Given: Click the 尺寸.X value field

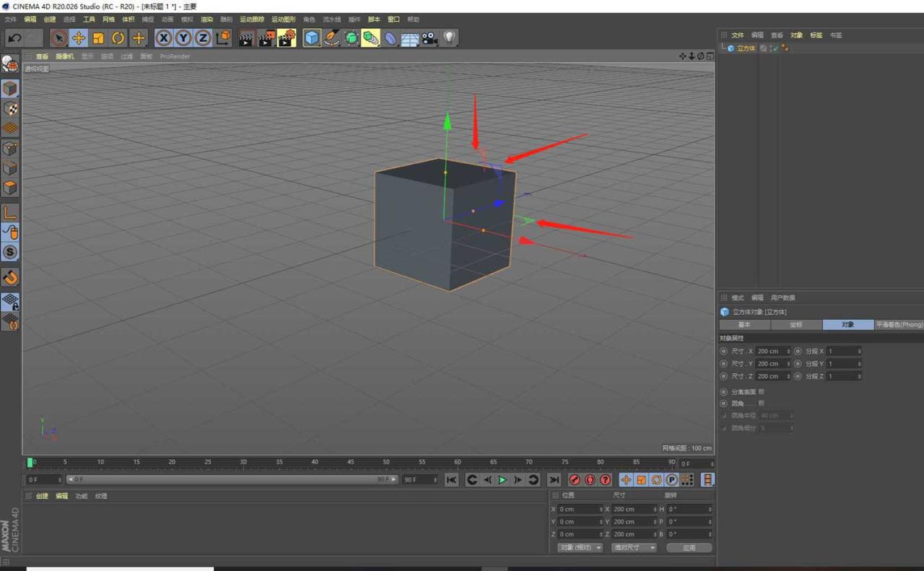Looking at the screenshot, I should (x=769, y=351).
